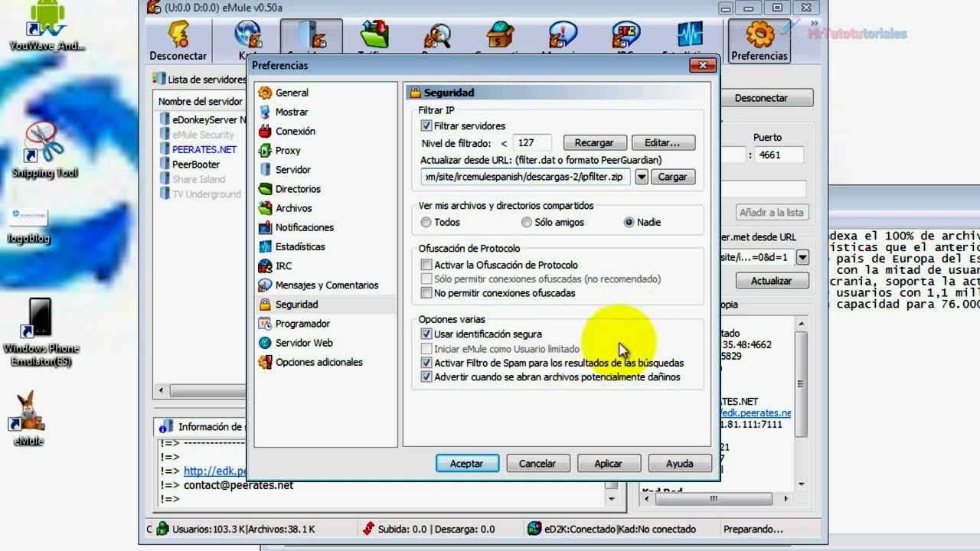This screenshot has width=980, height=551.
Task: Select Programador in preferences sidebar
Action: (x=302, y=324)
